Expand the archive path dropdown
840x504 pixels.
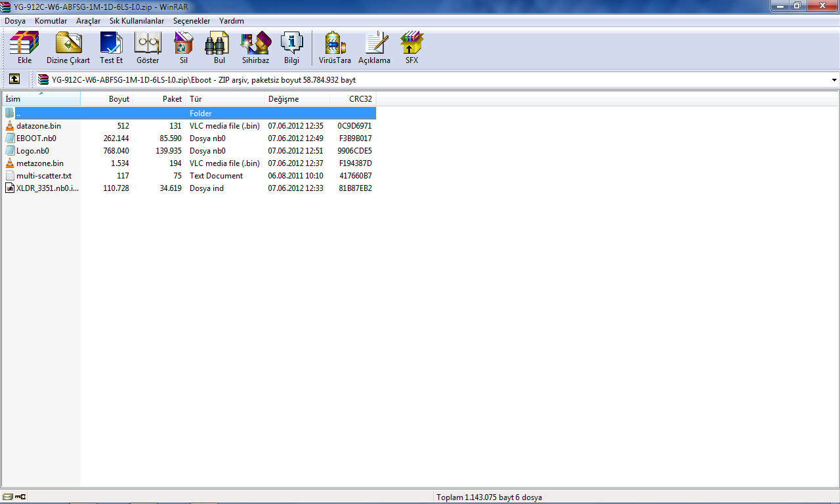[834, 80]
